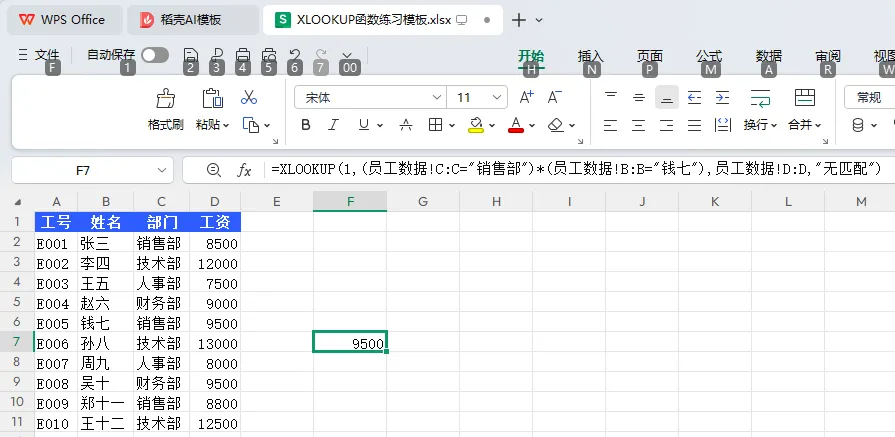The image size is (895, 437).
Task: Click cell with name 钱七
Action: click(x=106, y=323)
